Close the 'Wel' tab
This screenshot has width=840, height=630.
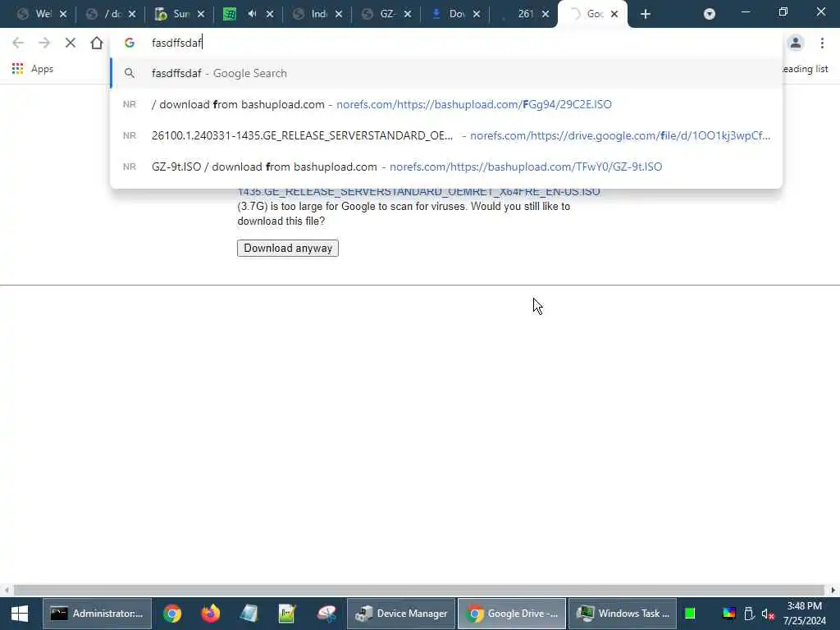pos(63,15)
